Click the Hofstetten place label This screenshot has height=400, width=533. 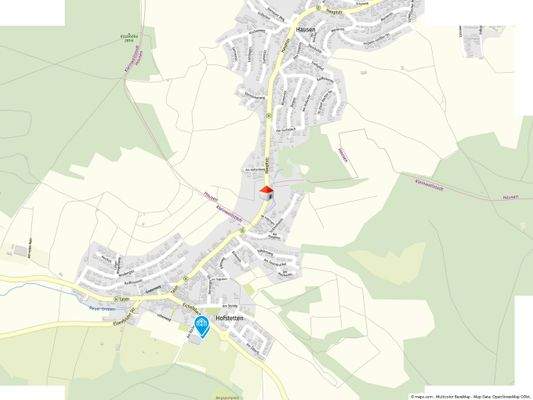pyautogui.click(x=230, y=318)
